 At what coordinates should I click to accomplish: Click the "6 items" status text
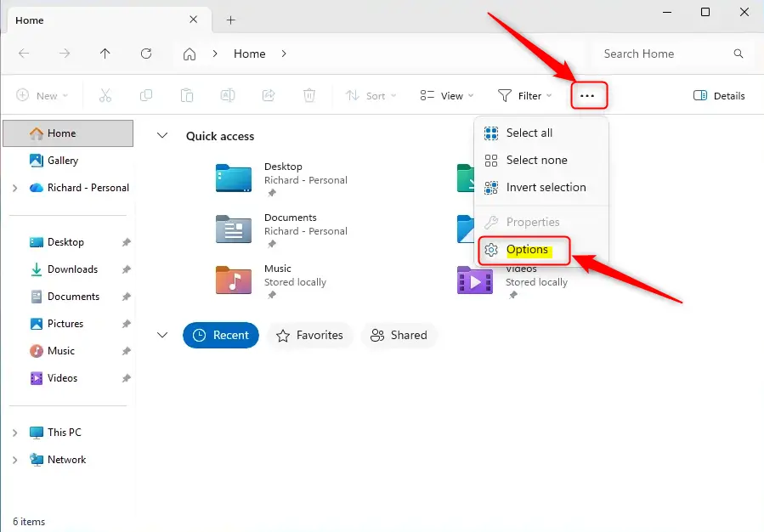tap(29, 522)
